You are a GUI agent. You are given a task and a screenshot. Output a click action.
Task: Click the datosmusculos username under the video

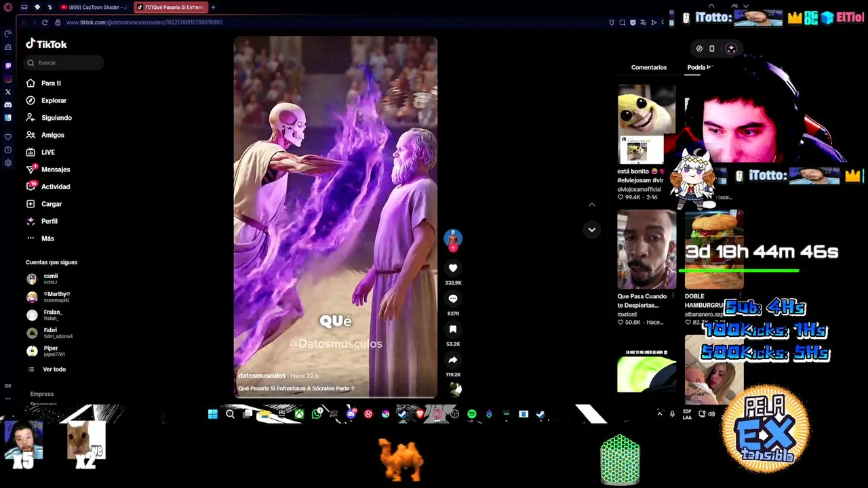[x=262, y=375]
